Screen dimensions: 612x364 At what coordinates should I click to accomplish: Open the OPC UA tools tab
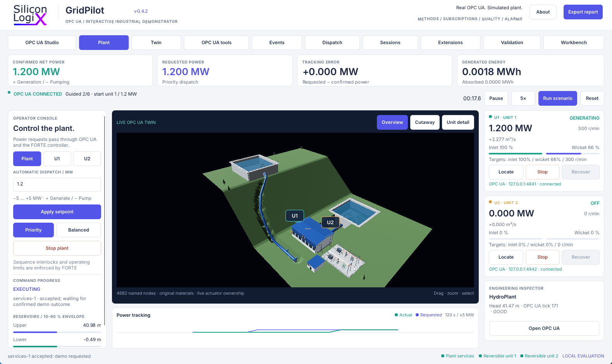coord(217,43)
